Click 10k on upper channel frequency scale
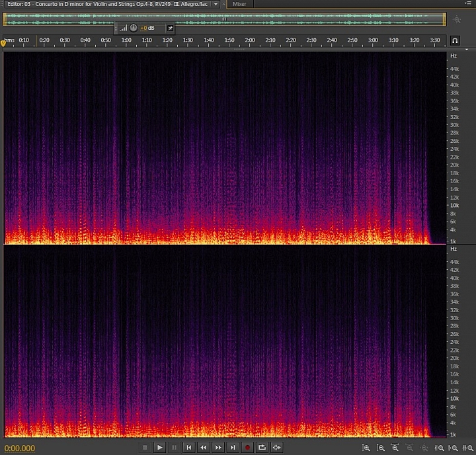The height and width of the screenshot is (455, 476). (454, 206)
